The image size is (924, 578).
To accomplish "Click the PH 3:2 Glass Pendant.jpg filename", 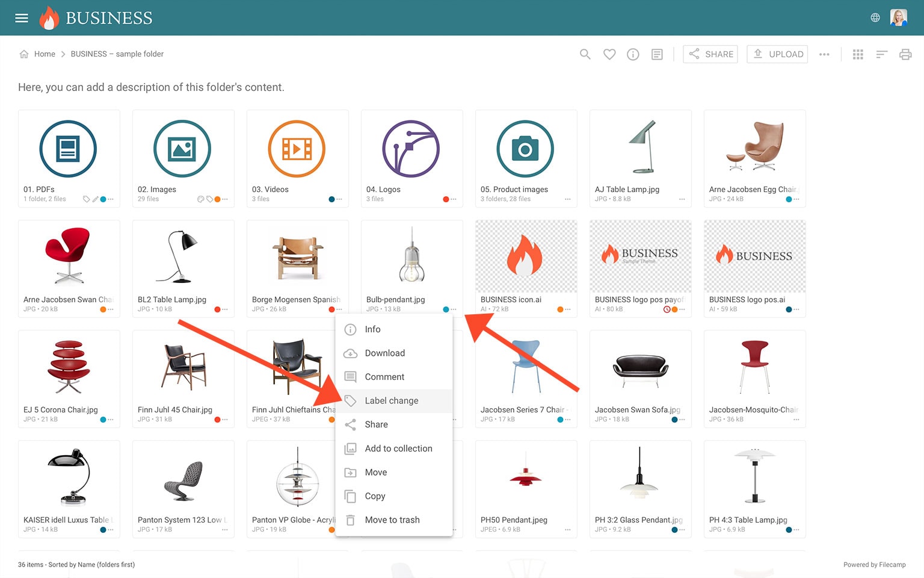I will coord(638,520).
